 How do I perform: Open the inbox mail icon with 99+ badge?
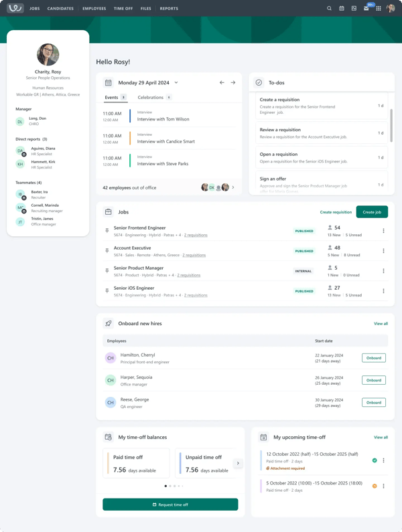tap(366, 9)
